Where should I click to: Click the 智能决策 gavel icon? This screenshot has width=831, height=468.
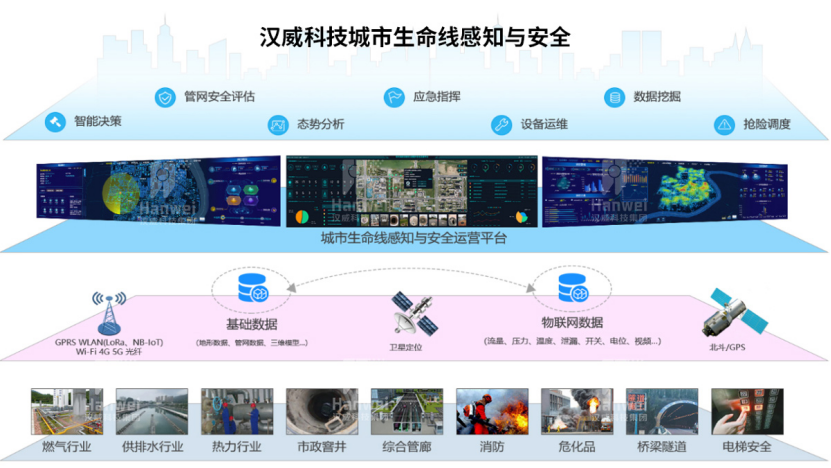[x=54, y=122]
